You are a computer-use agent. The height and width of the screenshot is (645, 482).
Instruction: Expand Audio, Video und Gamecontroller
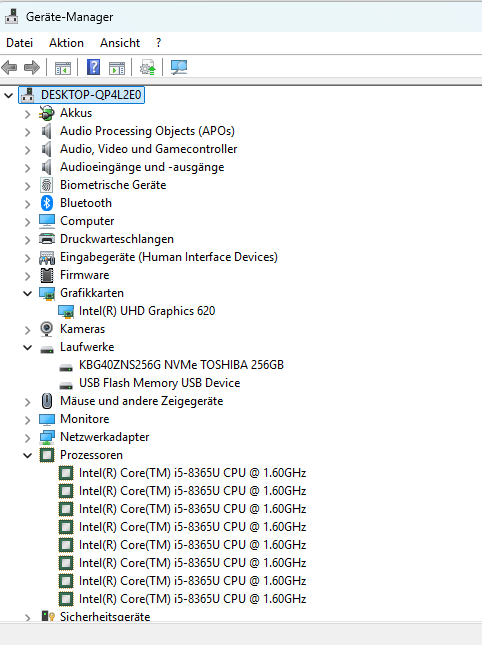(x=27, y=150)
